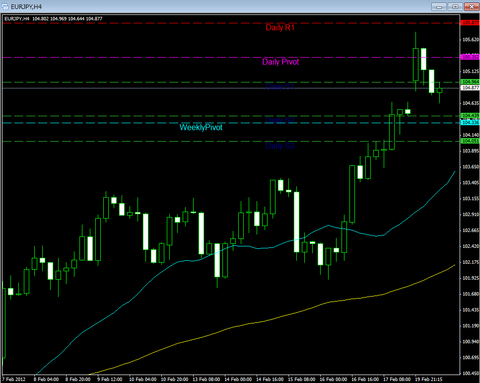The width and height of the screenshot is (480, 383).
Task: Click the 9 Feb 12:00 time label
Action: [110, 379]
